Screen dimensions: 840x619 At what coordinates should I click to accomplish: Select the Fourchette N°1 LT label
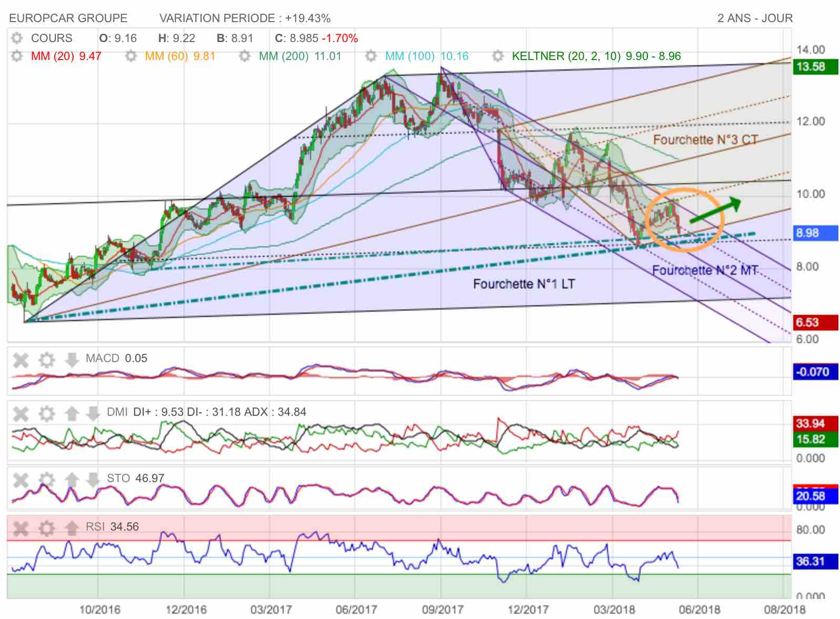(x=524, y=284)
